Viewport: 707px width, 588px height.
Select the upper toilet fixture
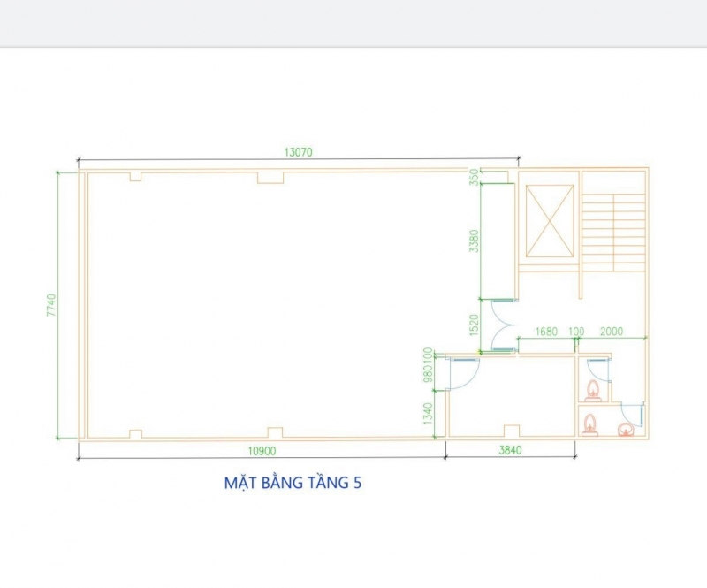click(x=594, y=388)
